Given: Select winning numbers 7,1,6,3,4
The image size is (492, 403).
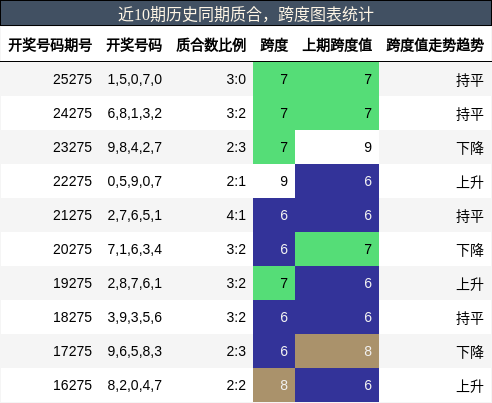Looking at the screenshot, I should 135,249.
